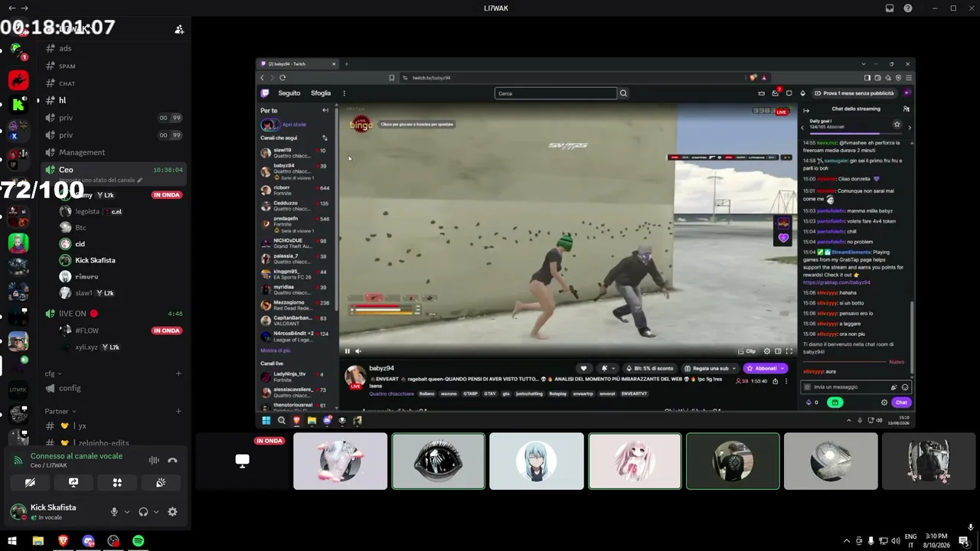Toggle follow heart for babyz94
The image size is (980, 551).
click(583, 368)
